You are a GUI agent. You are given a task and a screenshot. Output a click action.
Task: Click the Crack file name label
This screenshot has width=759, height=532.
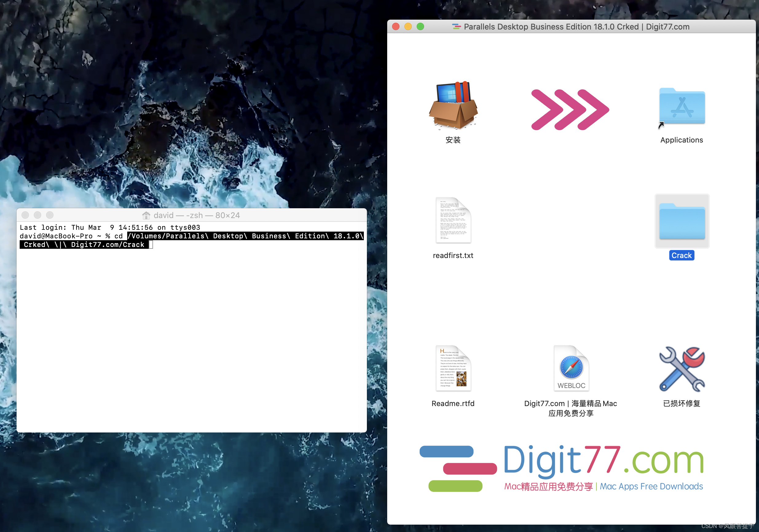click(x=682, y=256)
